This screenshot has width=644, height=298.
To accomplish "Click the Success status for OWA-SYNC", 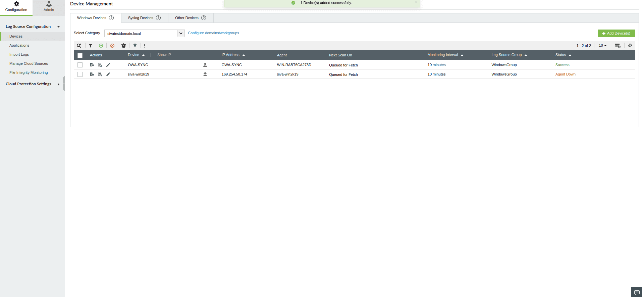I will point(562,65).
